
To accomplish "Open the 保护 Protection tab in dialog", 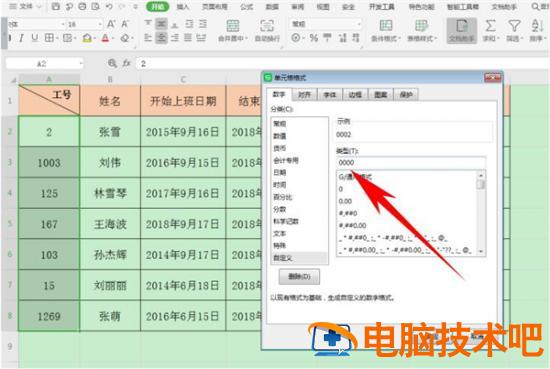I will pos(406,94).
